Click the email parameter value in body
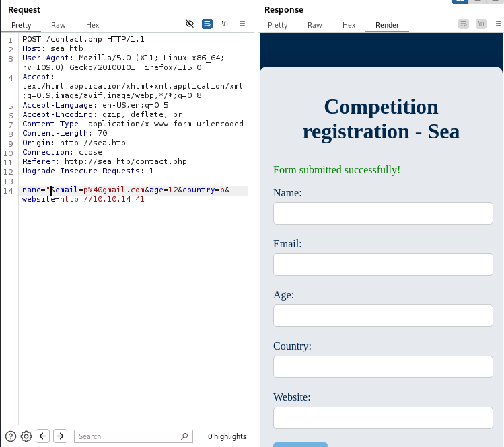 (114, 190)
